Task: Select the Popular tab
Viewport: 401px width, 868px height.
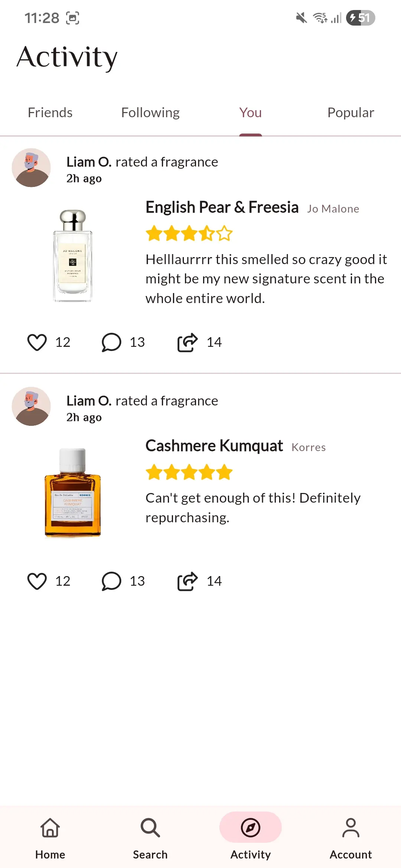Action: coord(351,112)
